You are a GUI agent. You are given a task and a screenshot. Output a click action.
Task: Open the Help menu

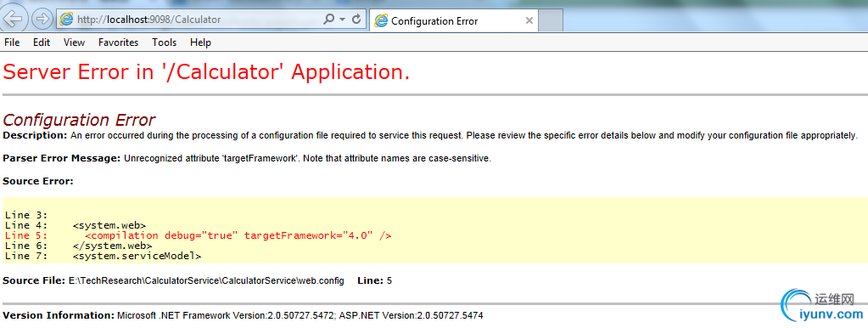coord(200,42)
